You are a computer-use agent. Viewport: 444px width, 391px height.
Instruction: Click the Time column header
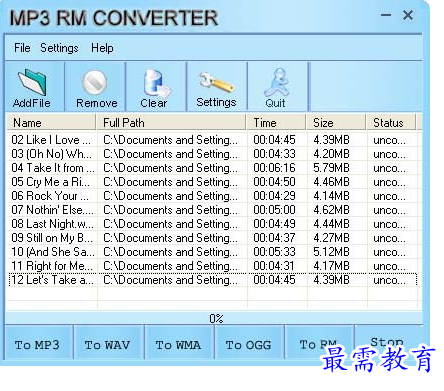click(276, 123)
